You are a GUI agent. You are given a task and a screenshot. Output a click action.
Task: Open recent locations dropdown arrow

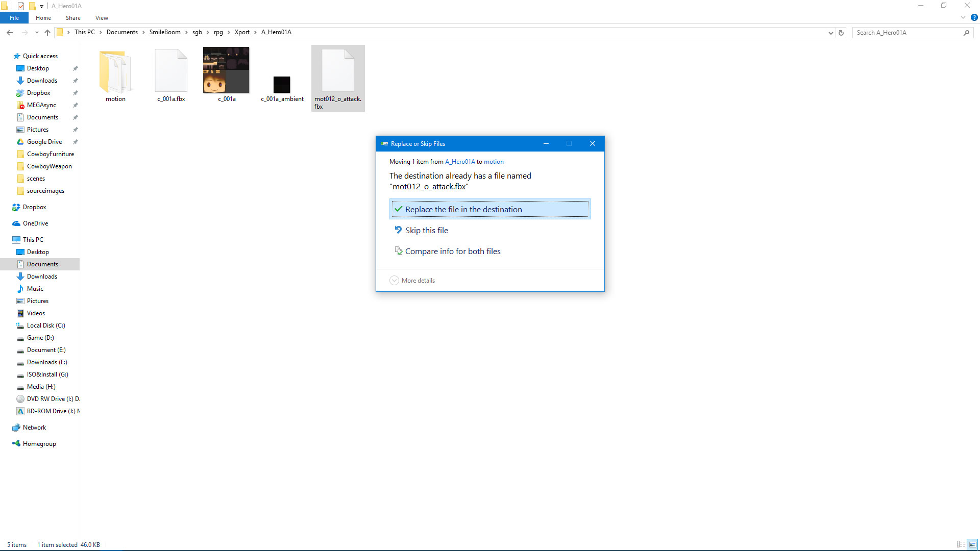click(37, 33)
